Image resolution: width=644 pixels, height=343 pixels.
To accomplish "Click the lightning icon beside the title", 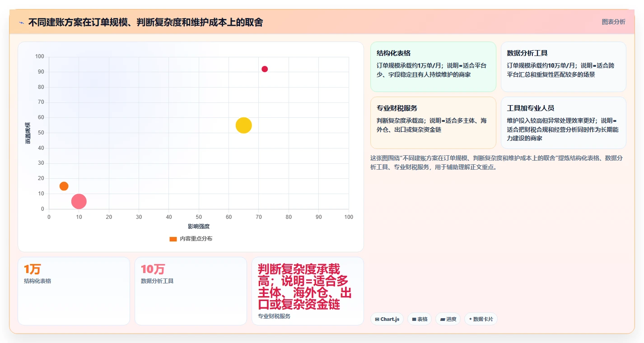I will (x=21, y=23).
